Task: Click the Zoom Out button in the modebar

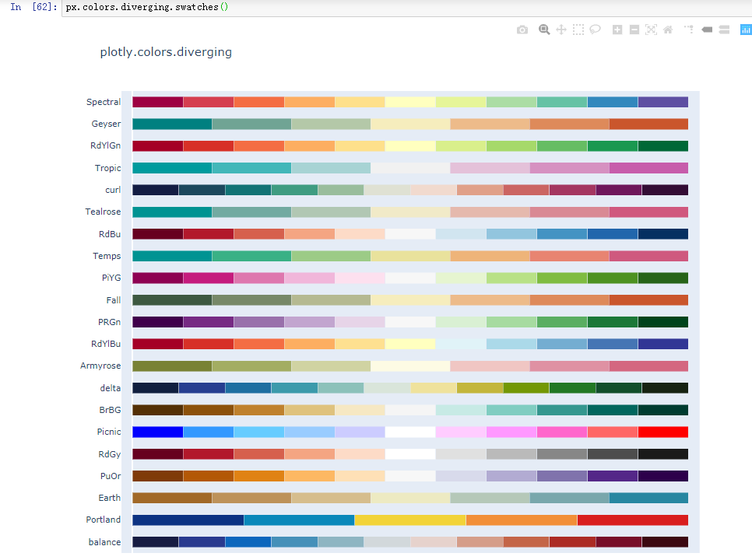Action: [x=633, y=30]
